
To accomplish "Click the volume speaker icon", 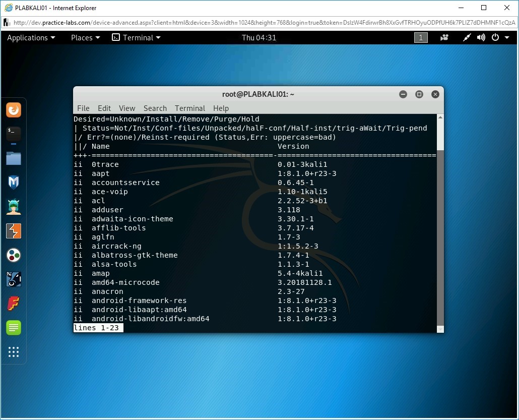I will 481,38.
